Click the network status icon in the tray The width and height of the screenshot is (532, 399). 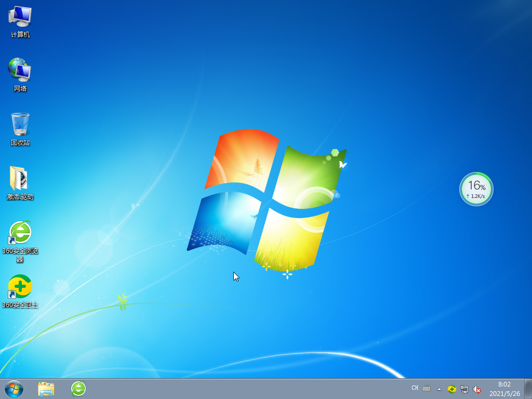pyautogui.click(x=465, y=388)
